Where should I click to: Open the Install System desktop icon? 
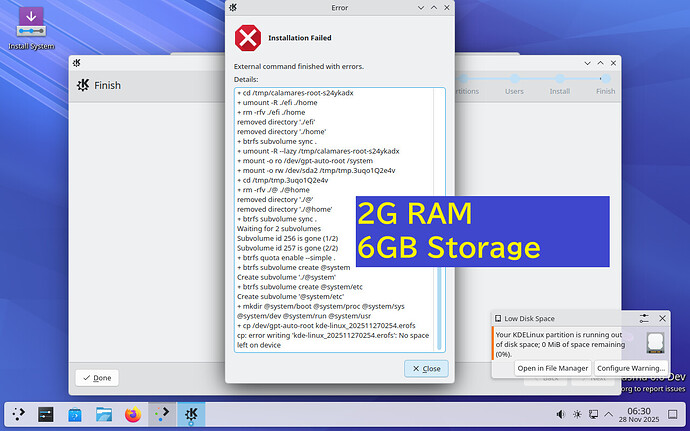click(31, 28)
